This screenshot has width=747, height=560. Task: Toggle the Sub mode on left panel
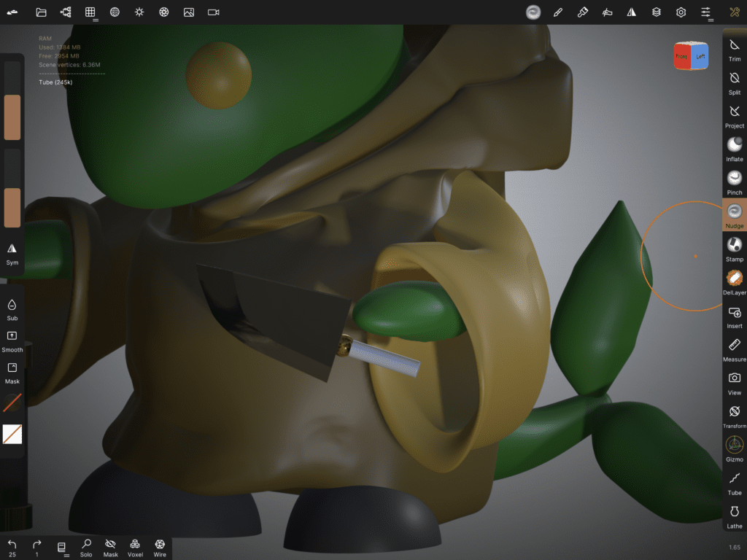pos(12,308)
